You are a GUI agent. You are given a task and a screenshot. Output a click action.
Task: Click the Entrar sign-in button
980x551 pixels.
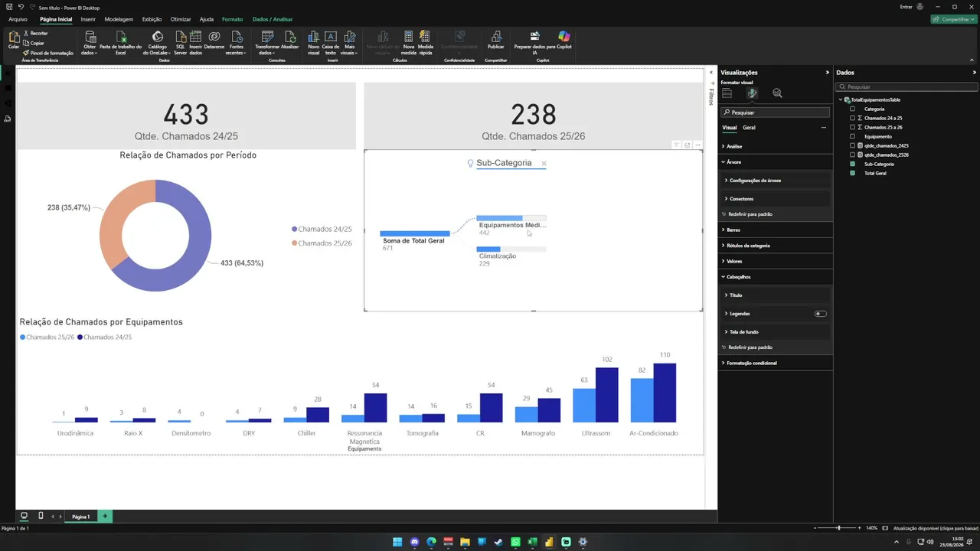(912, 7)
